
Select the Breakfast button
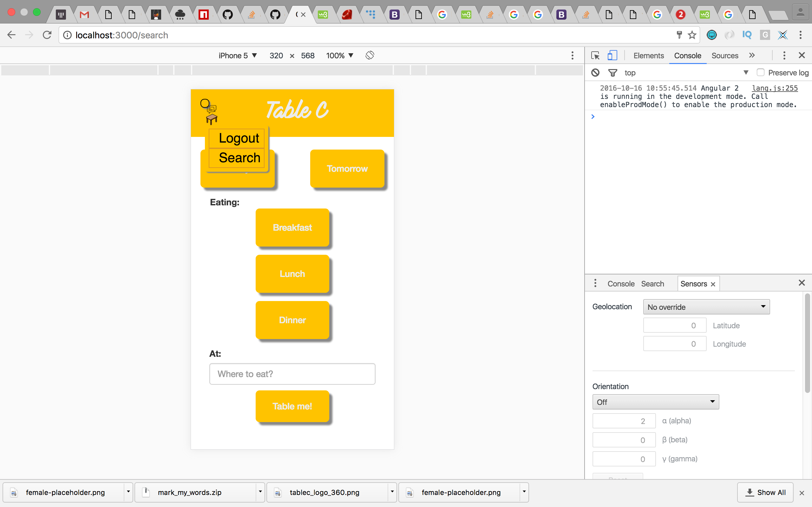[x=292, y=227]
